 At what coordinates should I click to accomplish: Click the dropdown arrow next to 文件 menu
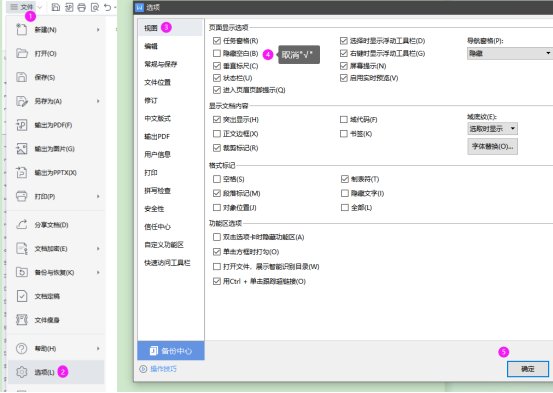(40, 7)
